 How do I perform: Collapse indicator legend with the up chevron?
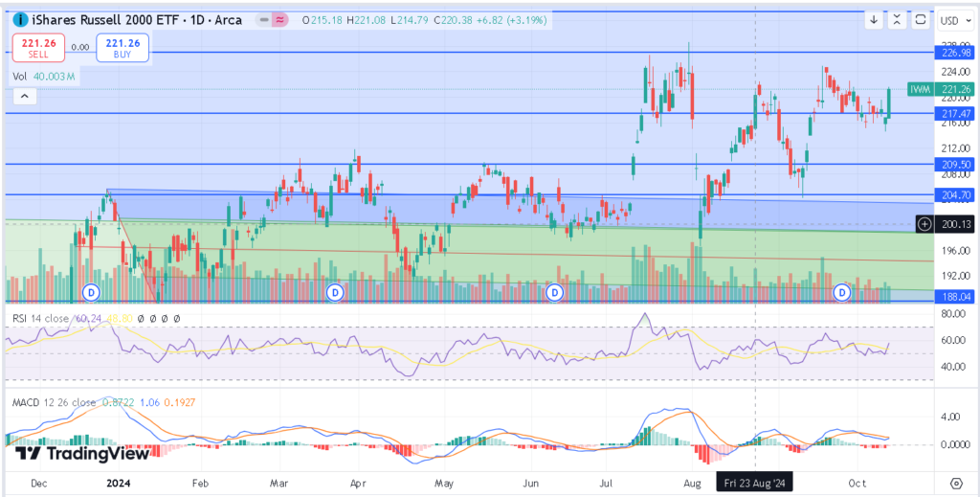click(x=24, y=97)
